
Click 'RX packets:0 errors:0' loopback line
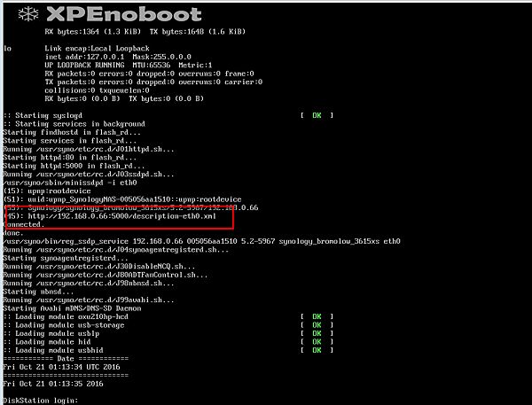(149, 74)
